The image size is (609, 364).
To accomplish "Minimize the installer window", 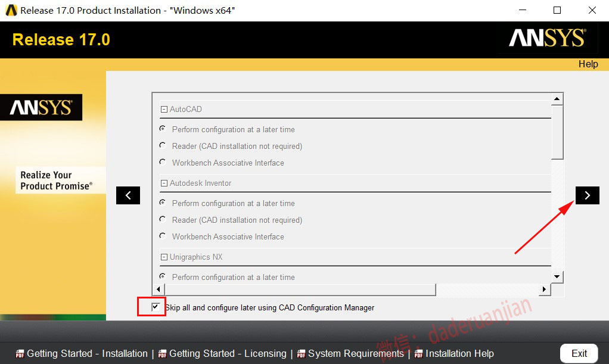I will [523, 10].
